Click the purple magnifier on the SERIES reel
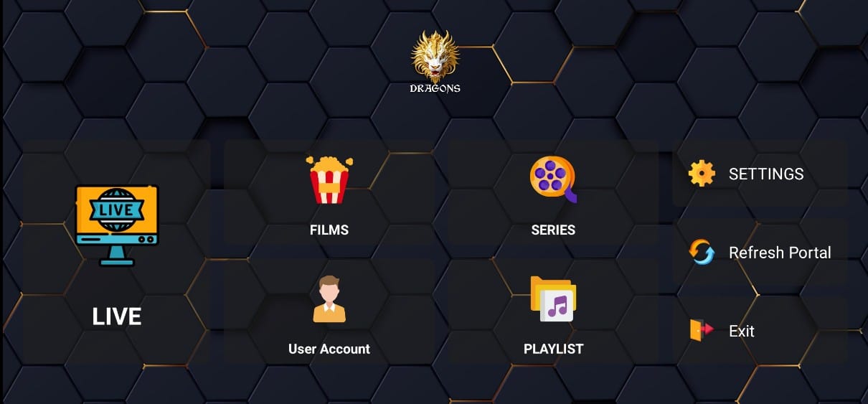Viewport: 868px width, 404px height. [x=569, y=194]
